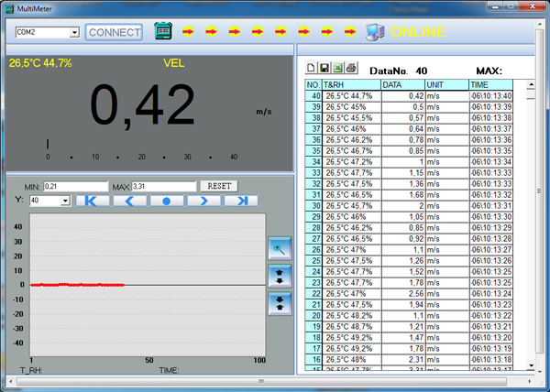The height and width of the screenshot is (392, 550).
Task: Open the COM2 port dropdown
Action: 74,32
